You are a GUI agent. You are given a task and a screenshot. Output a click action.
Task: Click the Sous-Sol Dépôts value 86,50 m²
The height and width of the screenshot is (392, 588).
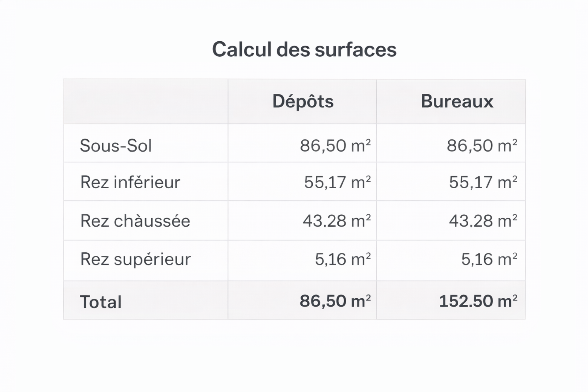(335, 145)
